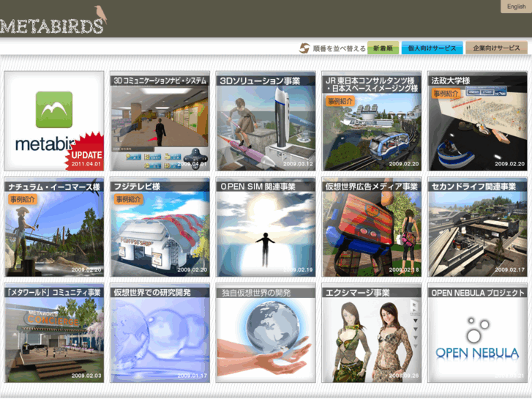
Task: Click date 2009.02.19 on OPEN SIM tile
Action: coord(299,269)
